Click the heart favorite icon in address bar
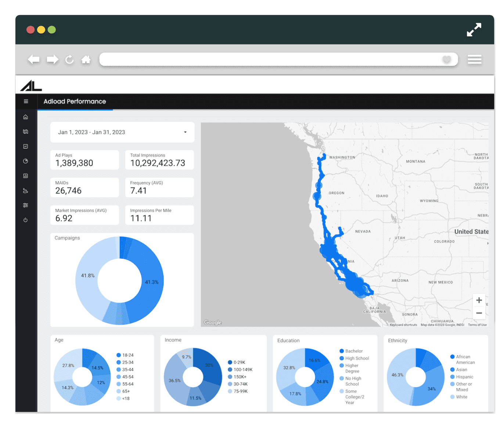 pos(446,59)
